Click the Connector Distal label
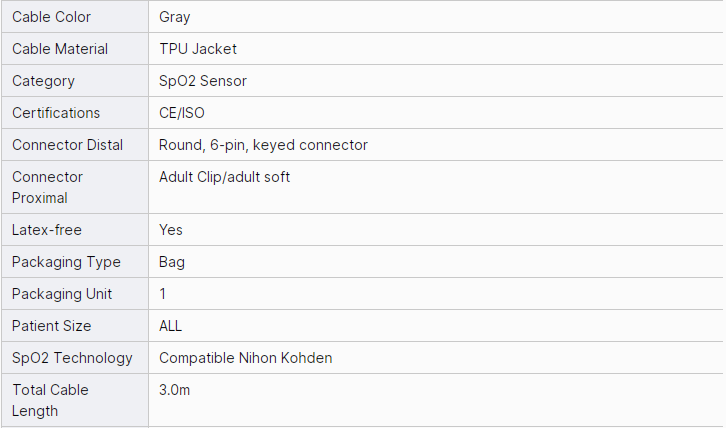 (x=68, y=145)
